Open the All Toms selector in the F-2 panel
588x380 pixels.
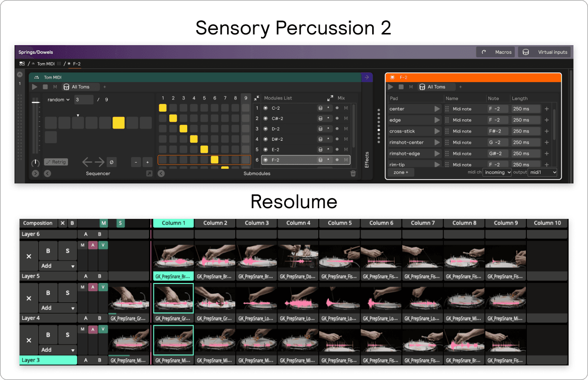[x=436, y=87]
